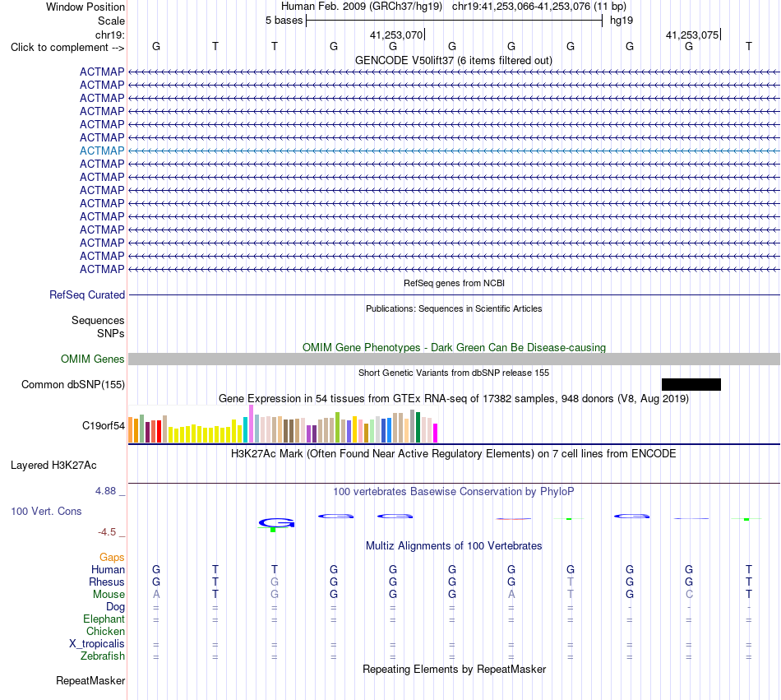Select the Human alignment row label

point(108,569)
